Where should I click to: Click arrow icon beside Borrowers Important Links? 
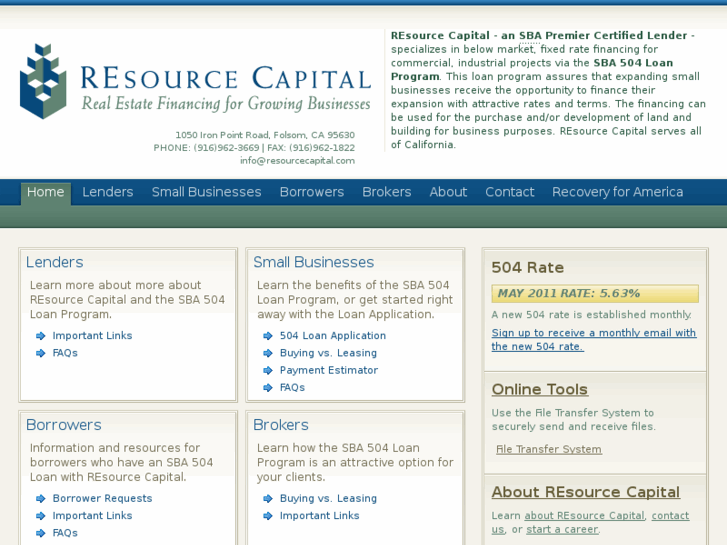tap(41, 516)
